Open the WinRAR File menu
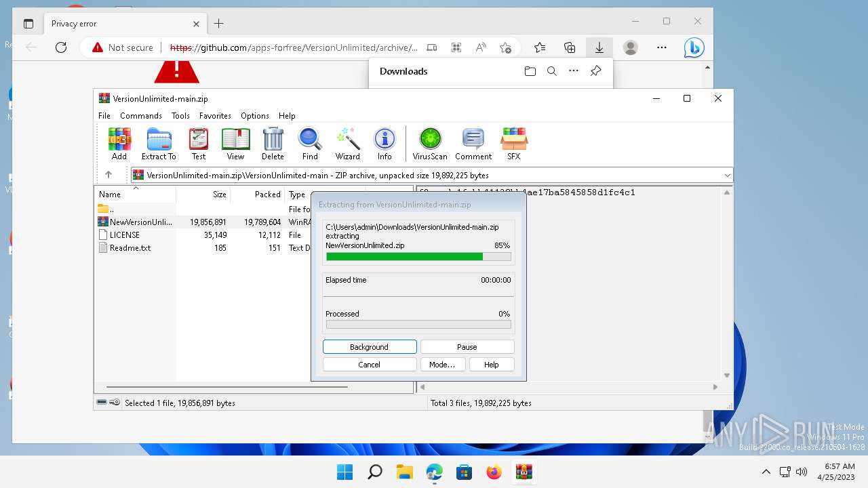 tap(104, 116)
